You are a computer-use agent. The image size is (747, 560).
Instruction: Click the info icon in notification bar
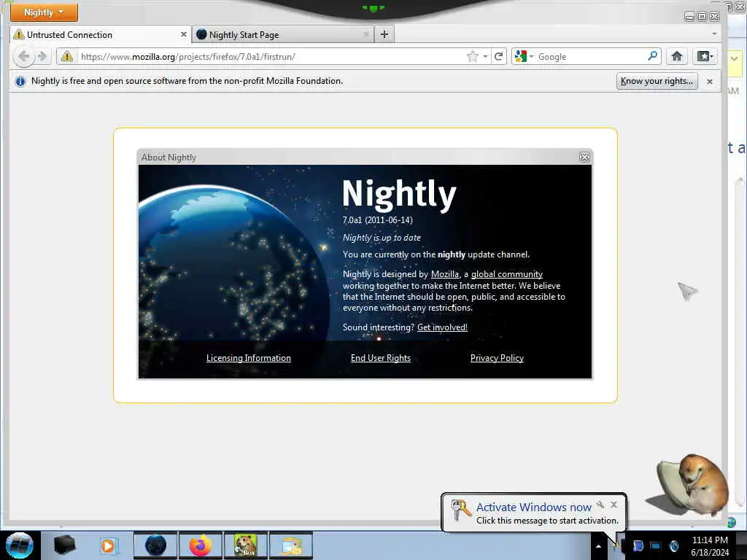pos(20,82)
